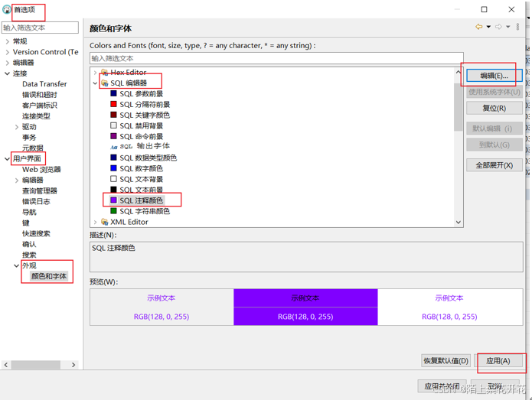Expand the Hex Editor tree node
Viewport: 532px width, 400px height.
96,72
